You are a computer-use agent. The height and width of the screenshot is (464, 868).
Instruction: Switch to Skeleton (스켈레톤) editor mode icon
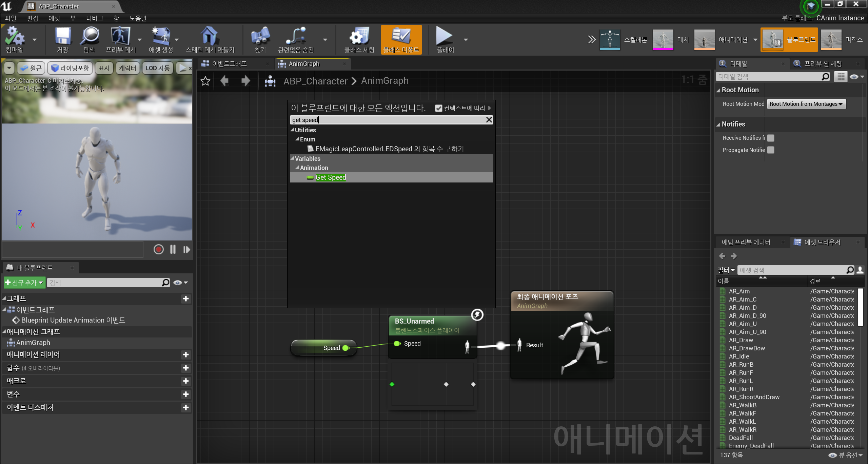610,40
